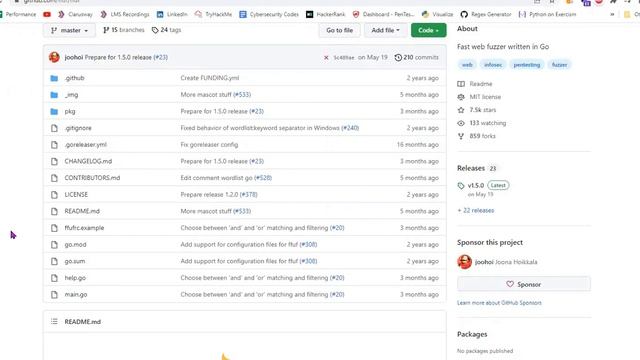The height and width of the screenshot is (360, 640).
Task: Open pull request #240 link
Action: 350,128
